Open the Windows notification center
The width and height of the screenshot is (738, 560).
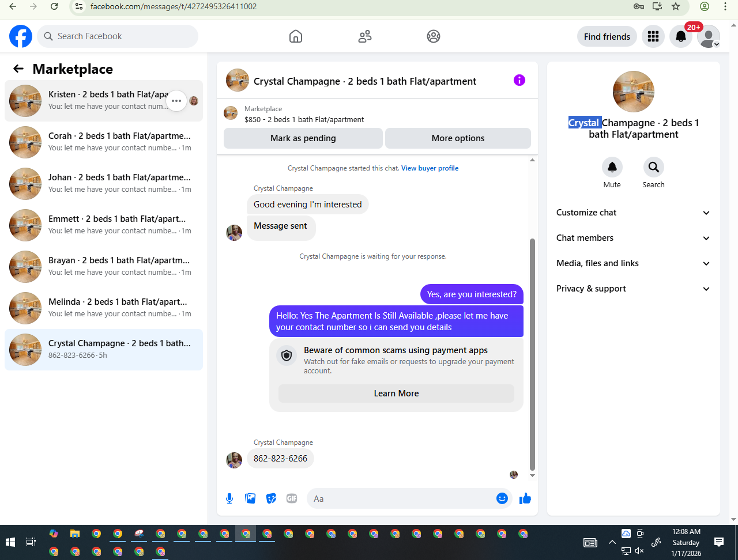pos(719,542)
